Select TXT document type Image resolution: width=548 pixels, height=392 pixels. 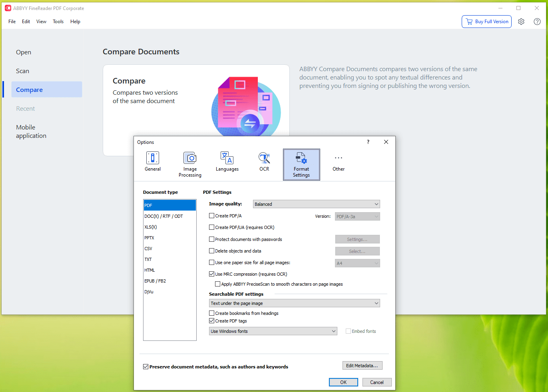pyautogui.click(x=170, y=259)
